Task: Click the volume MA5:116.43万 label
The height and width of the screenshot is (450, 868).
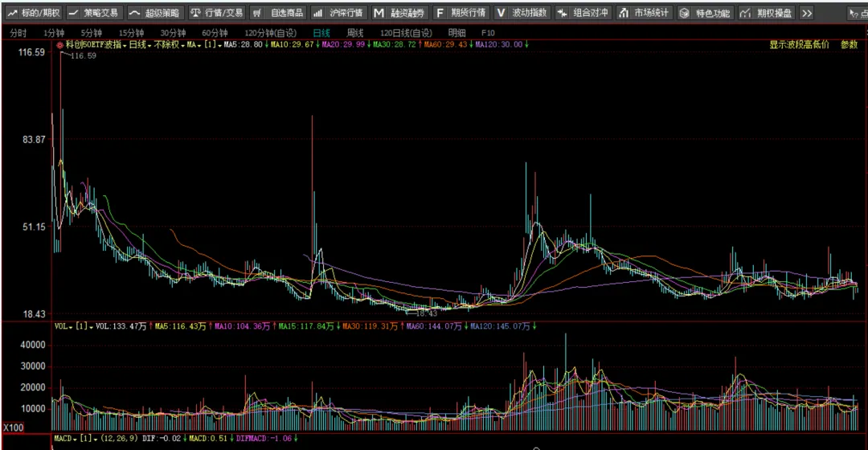Action: point(182,326)
